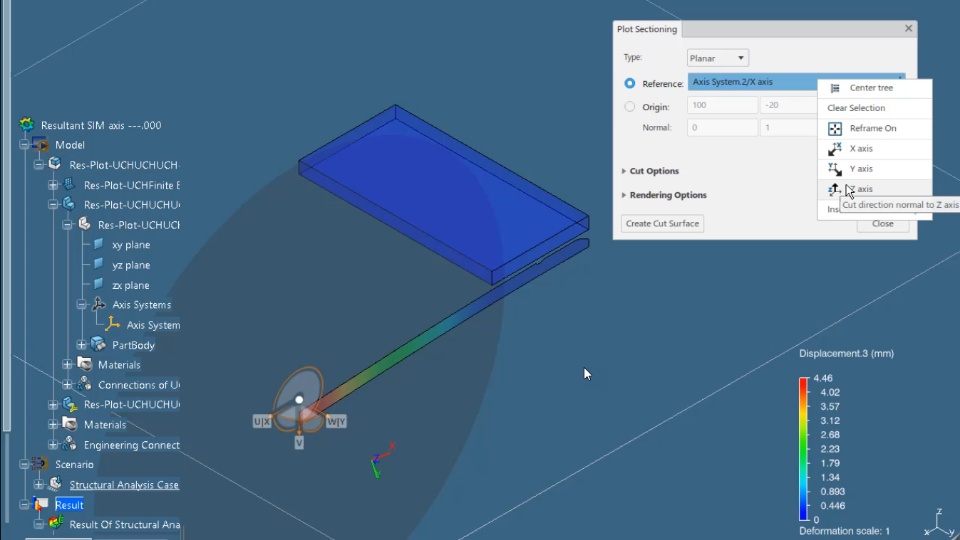Click the Origin field showing 100

pyautogui.click(x=722, y=105)
